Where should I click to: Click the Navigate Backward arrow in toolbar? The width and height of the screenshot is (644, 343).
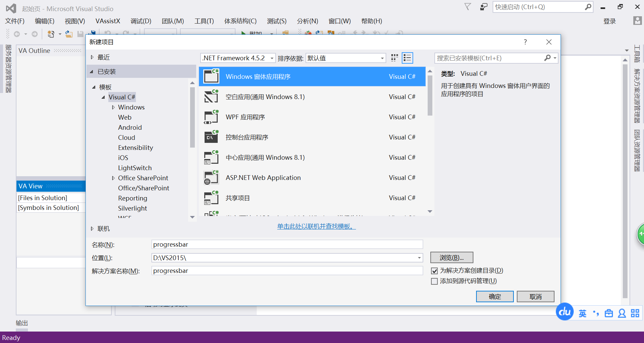tap(17, 34)
